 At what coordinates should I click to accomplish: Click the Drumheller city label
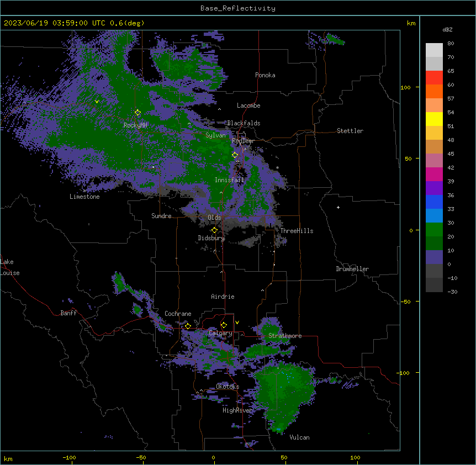click(352, 269)
